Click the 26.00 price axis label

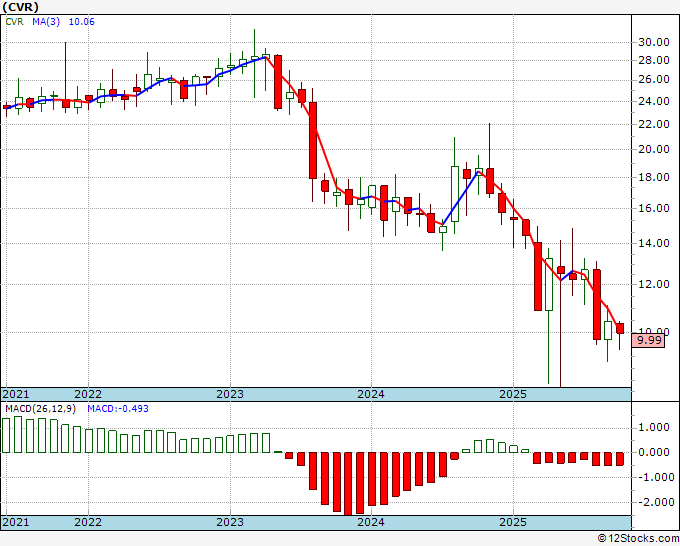[x=654, y=80]
